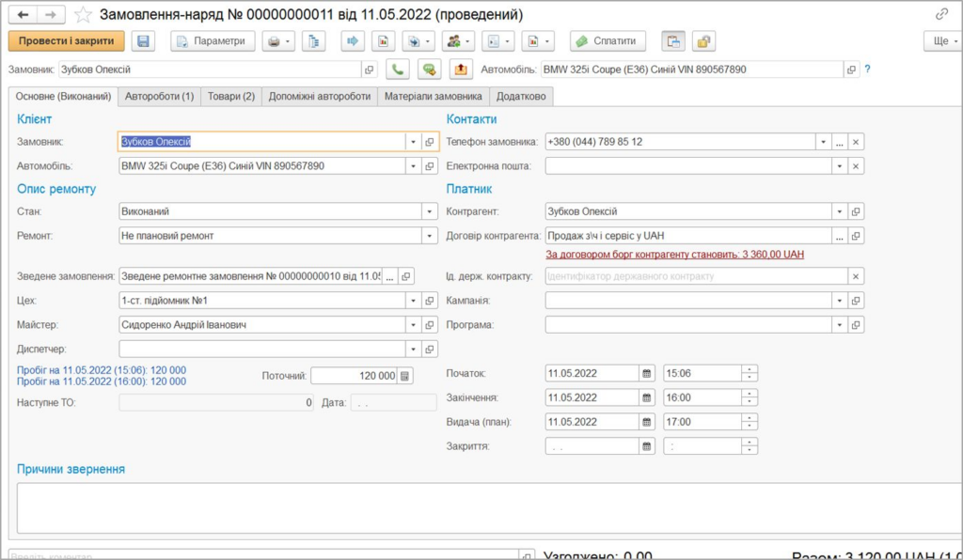Expand the Програма dropdown
Viewport: 963px width, 560px height.
click(x=840, y=325)
